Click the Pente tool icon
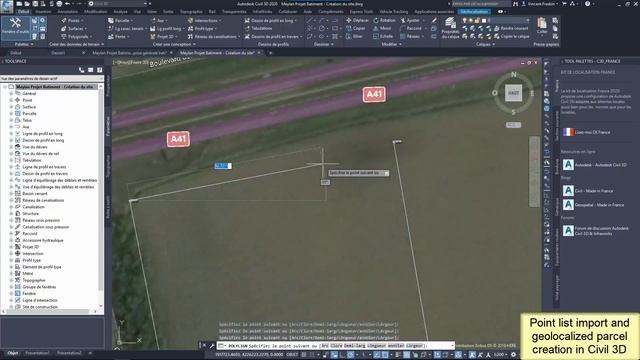The width and height of the screenshot is (640, 360). click(111, 37)
